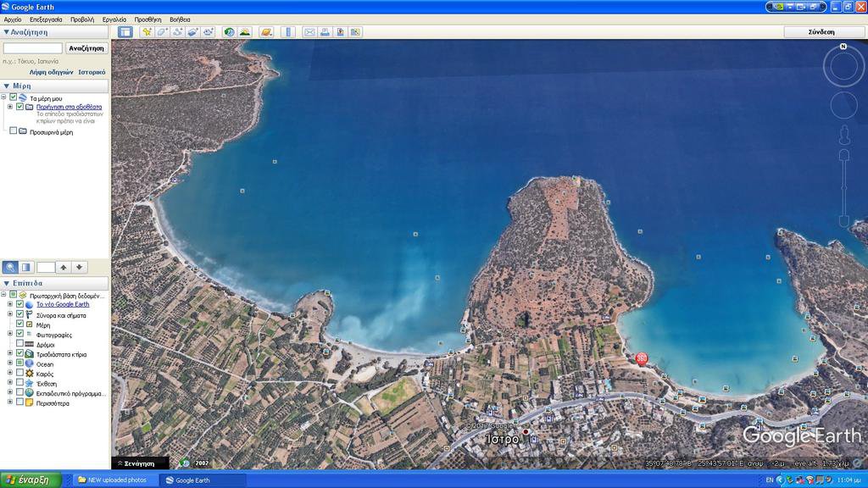Open the historical imagery clock icon

click(229, 32)
